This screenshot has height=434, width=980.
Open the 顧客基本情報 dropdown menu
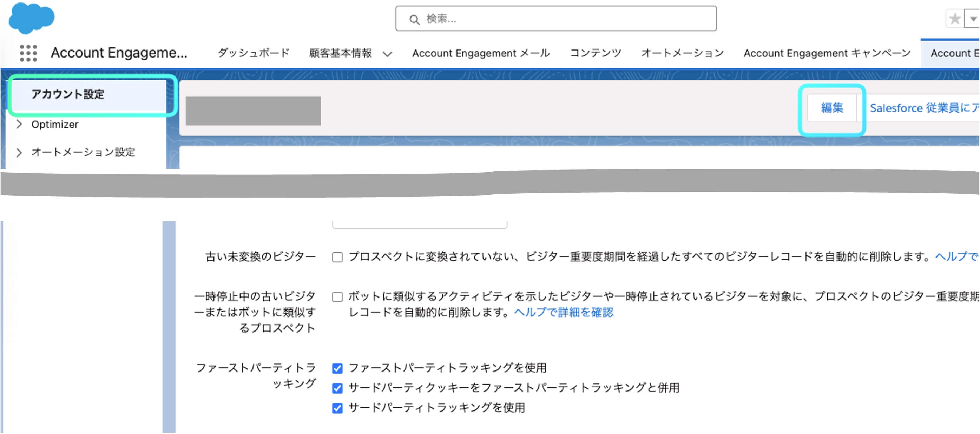click(388, 54)
